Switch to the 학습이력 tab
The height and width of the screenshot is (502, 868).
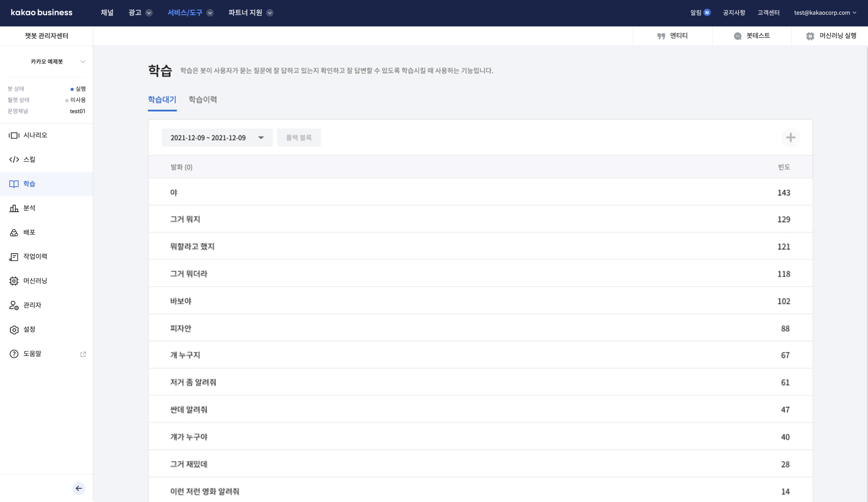tap(203, 100)
